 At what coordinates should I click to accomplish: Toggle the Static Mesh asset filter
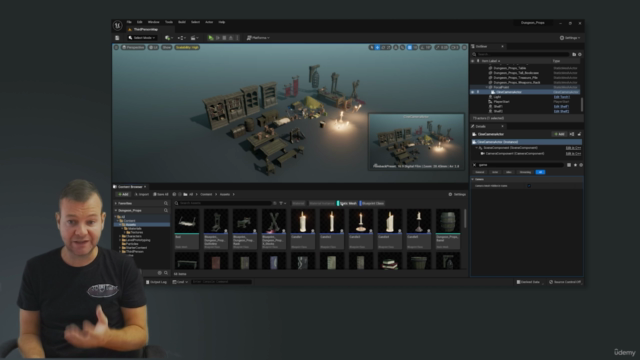pos(347,203)
